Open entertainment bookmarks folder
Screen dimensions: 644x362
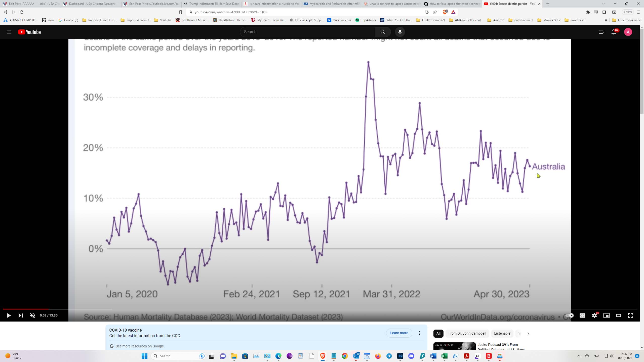[x=521, y=20]
